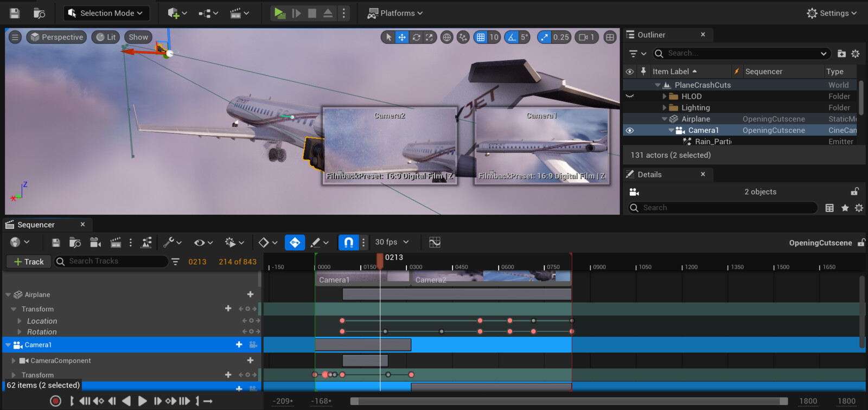This screenshot has height=410, width=868.
Task: Toggle auto-key button in Sequencer
Action: [x=295, y=242]
